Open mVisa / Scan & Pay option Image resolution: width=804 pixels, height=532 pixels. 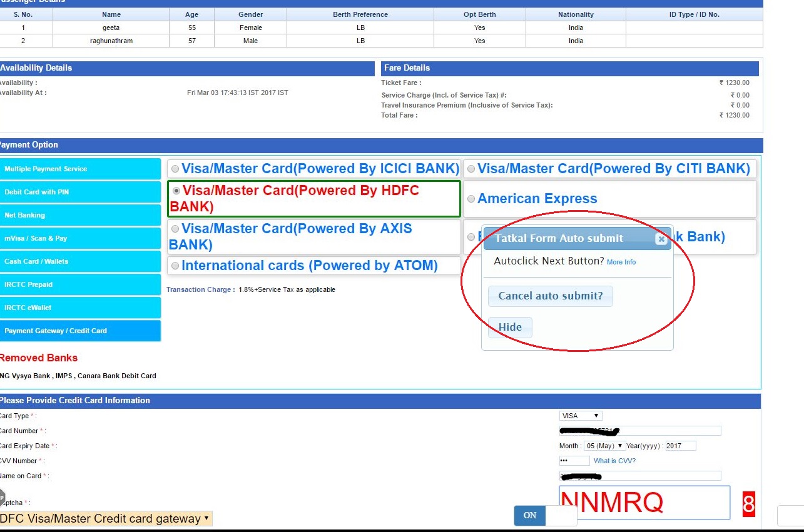pyautogui.click(x=80, y=238)
